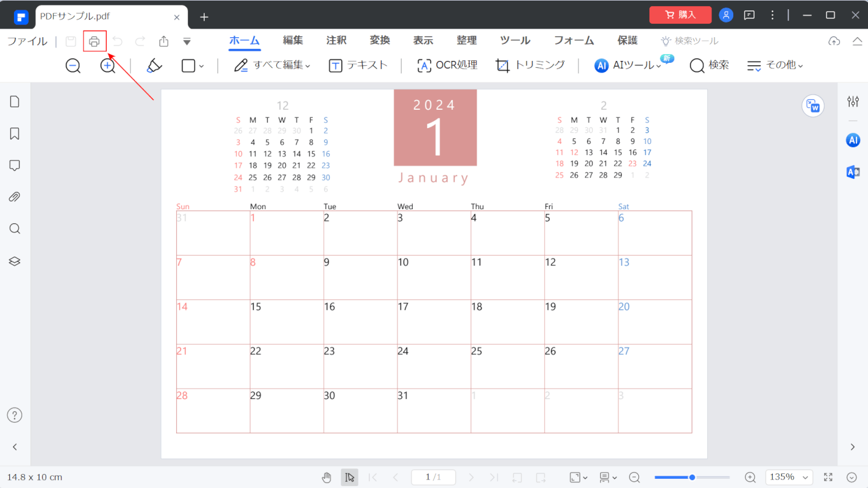This screenshot has width=868, height=488.
Task: Open the ファイル menu
Action: point(27,41)
